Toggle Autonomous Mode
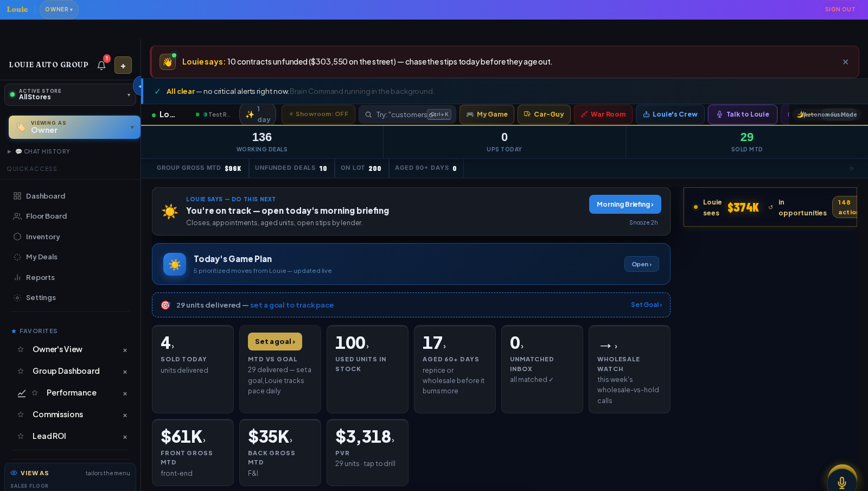The width and height of the screenshot is (868, 491). pos(827,114)
